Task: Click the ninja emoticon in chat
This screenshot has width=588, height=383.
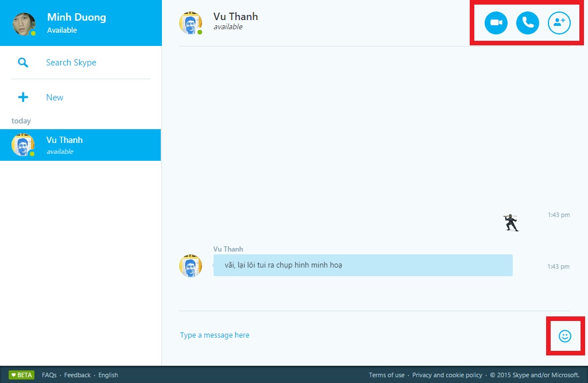Action: tap(511, 223)
